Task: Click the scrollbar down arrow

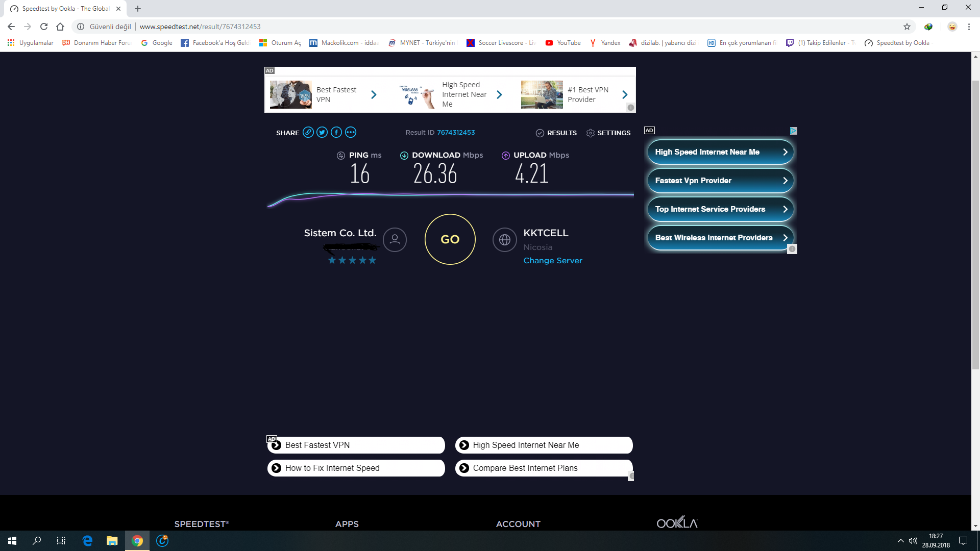Action: [975, 526]
